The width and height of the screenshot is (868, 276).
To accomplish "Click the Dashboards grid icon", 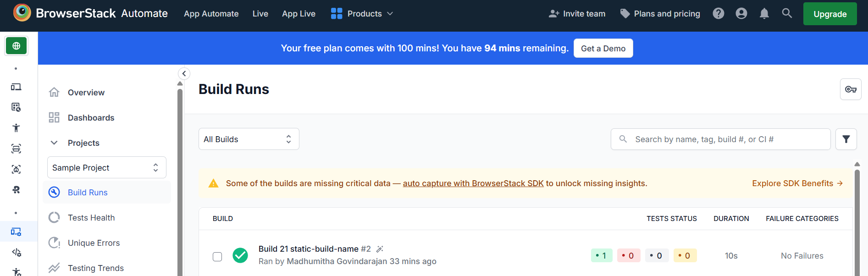I will pos(54,117).
